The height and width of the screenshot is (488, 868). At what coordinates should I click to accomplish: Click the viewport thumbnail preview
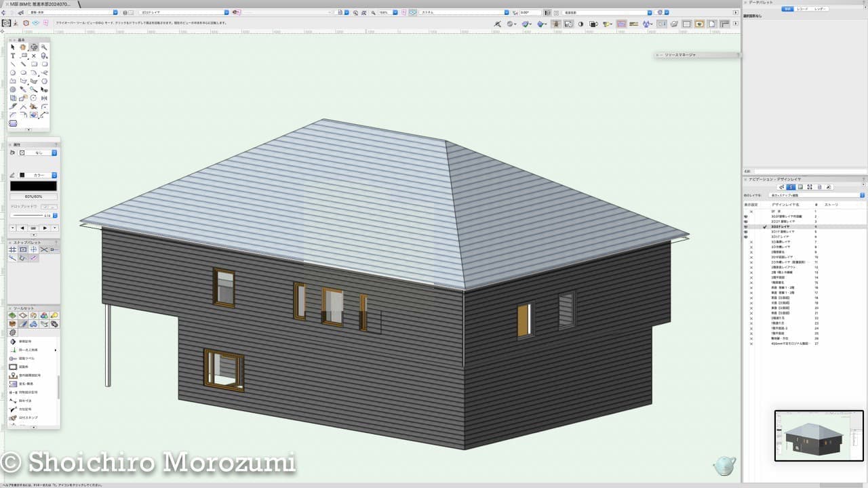point(818,436)
